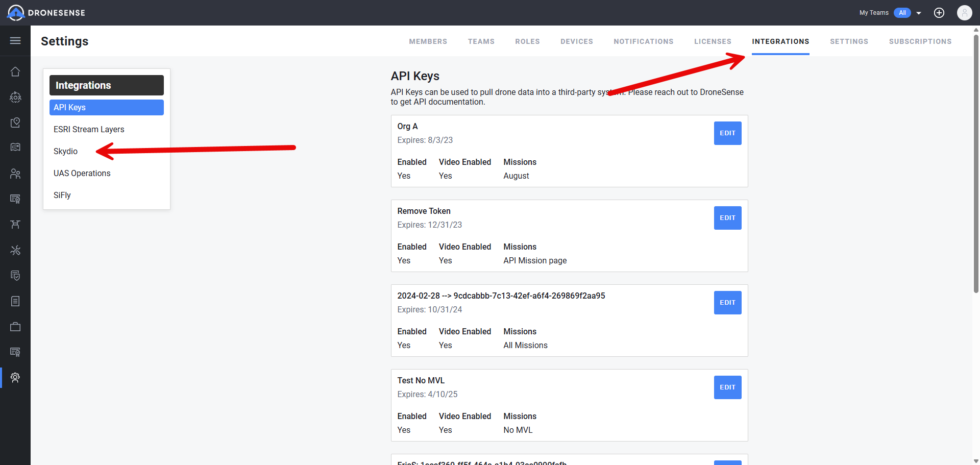Open the document page sidebar icon
The height and width of the screenshot is (465, 980).
15,301
